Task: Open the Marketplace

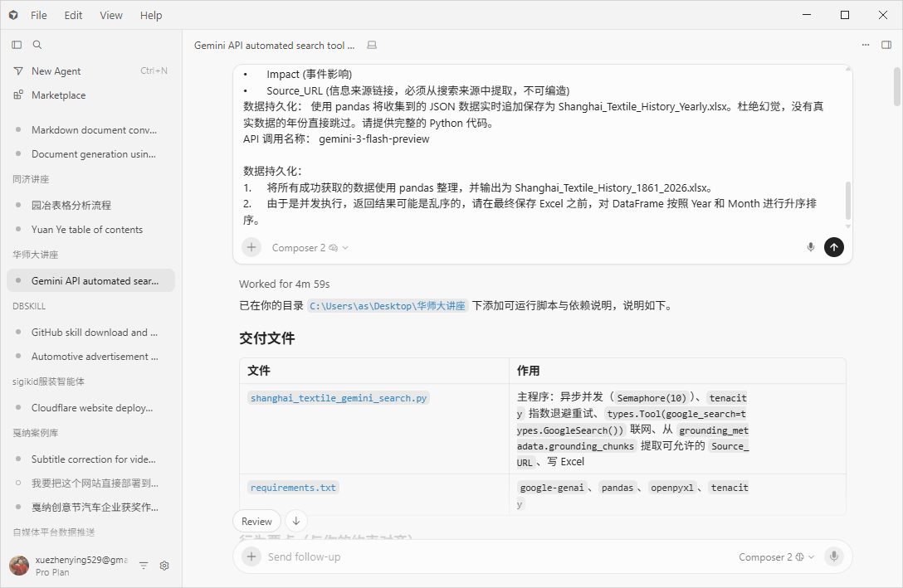Action: (58, 95)
